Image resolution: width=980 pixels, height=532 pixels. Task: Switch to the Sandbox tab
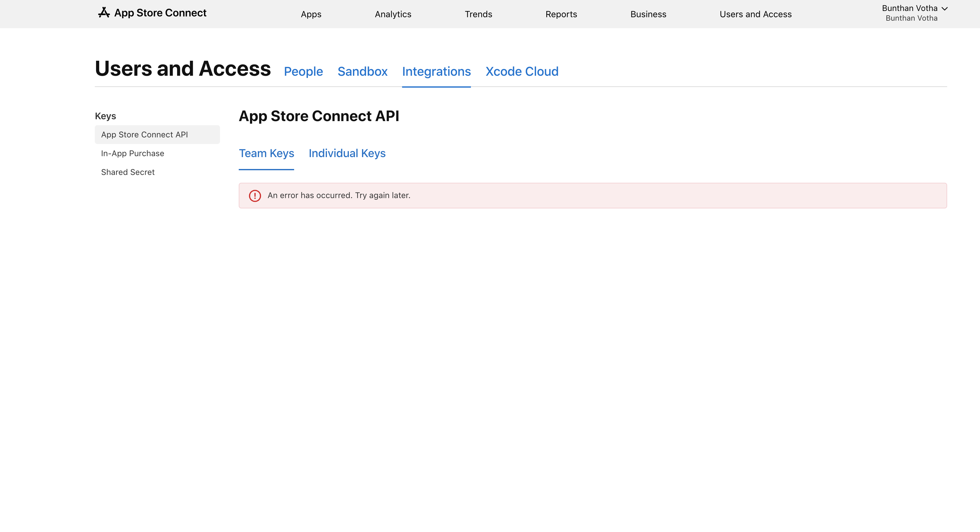362,72
